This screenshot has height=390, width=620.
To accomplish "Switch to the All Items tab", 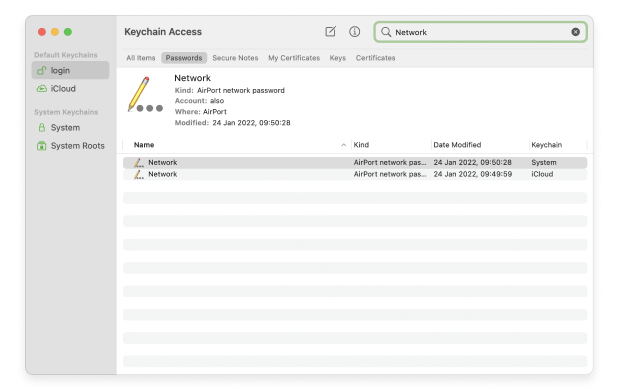I will pos(141,58).
